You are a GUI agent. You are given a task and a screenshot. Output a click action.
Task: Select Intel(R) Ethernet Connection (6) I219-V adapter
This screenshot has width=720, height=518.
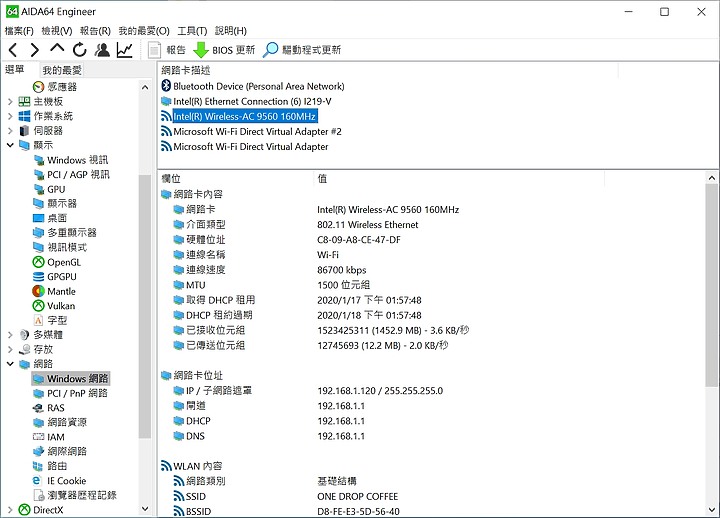coord(247,101)
